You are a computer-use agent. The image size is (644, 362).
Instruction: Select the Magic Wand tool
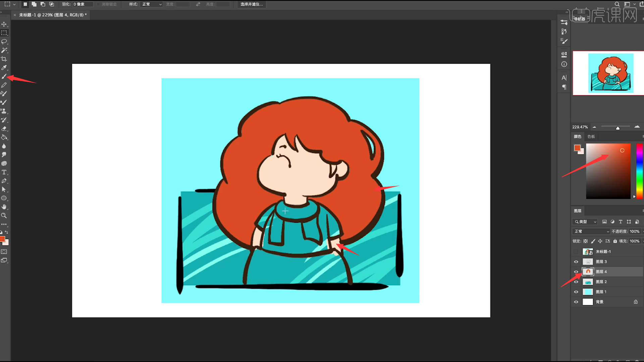pyautogui.click(x=4, y=50)
